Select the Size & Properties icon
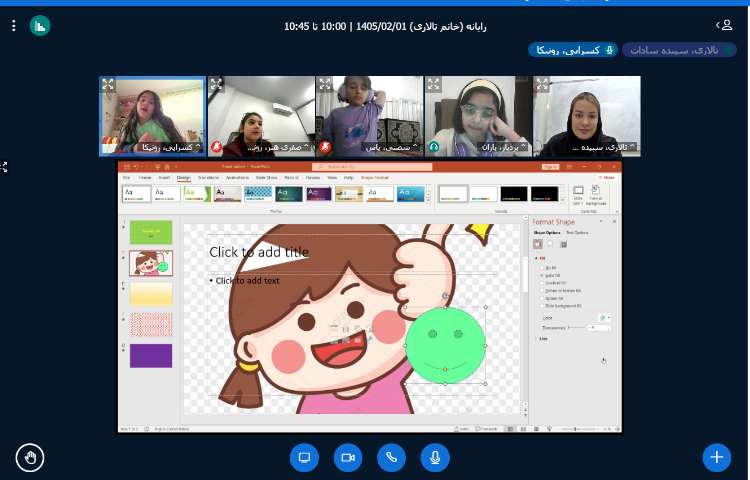The height and width of the screenshot is (480, 750). coord(563,244)
